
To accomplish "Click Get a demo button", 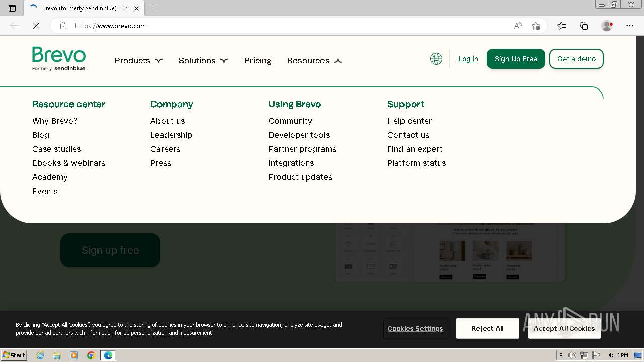I will [x=577, y=59].
